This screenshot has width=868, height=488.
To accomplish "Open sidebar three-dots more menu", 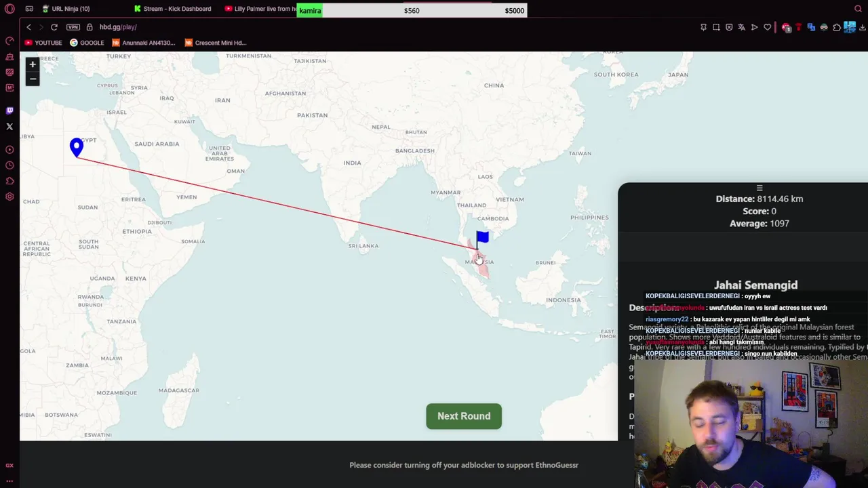I will (9, 481).
